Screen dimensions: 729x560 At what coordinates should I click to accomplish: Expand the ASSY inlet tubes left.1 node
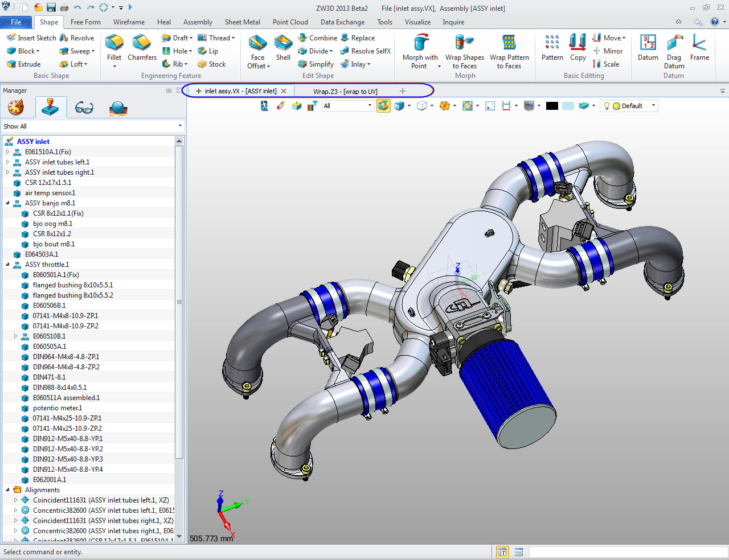pyautogui.click(x=8, y=162)
